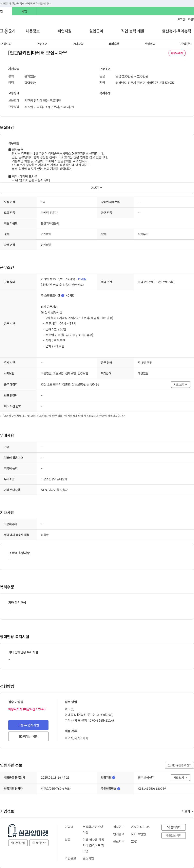Click the info icon next to 구인인증번호

(x=118, y=788)
